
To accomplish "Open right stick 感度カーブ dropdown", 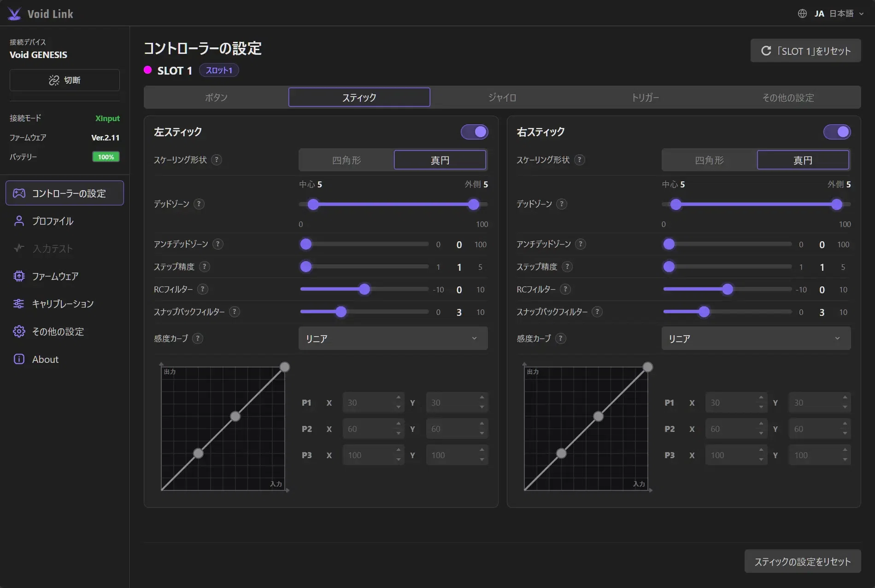I will 756,338.
